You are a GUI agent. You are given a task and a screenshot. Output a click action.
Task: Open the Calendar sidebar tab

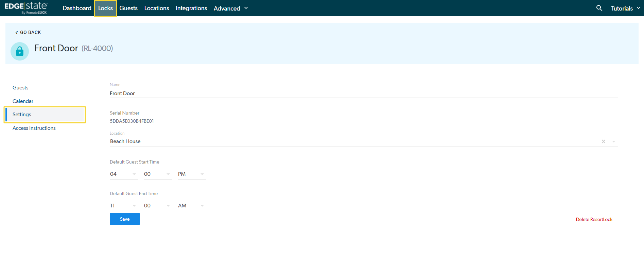23,101
